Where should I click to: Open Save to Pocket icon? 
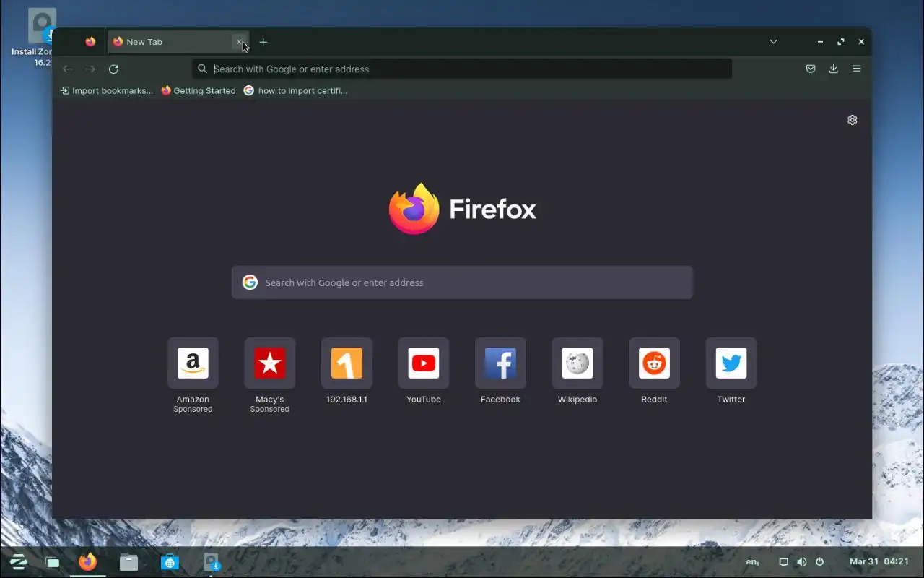point(811,69)
